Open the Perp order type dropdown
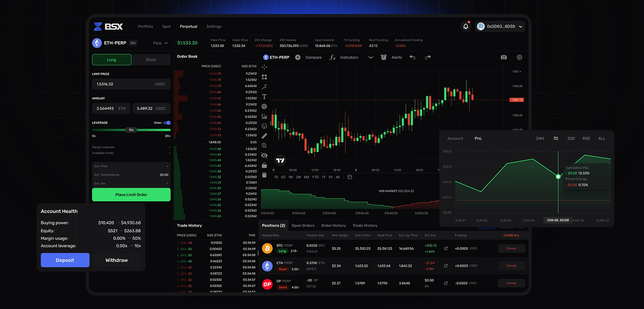The height and width of the screenshot is (309, 644). tap(161, 43)
